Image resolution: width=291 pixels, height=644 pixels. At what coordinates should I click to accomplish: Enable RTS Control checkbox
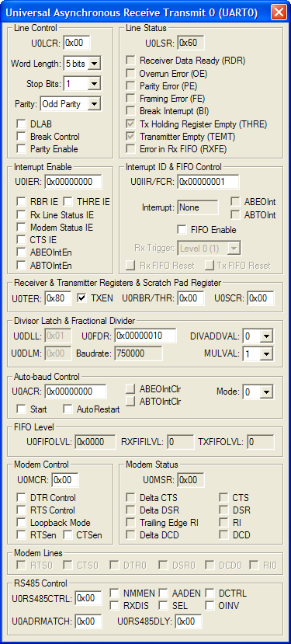[x=21, y=510]
